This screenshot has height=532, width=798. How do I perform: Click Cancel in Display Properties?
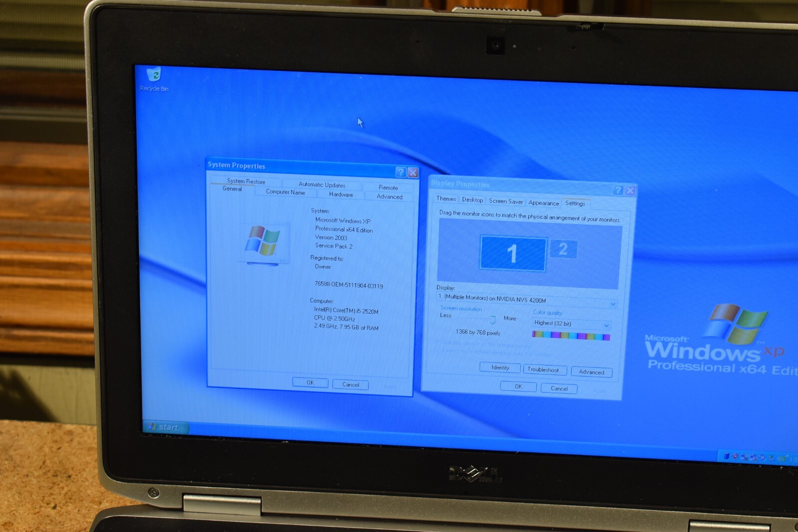559,388
